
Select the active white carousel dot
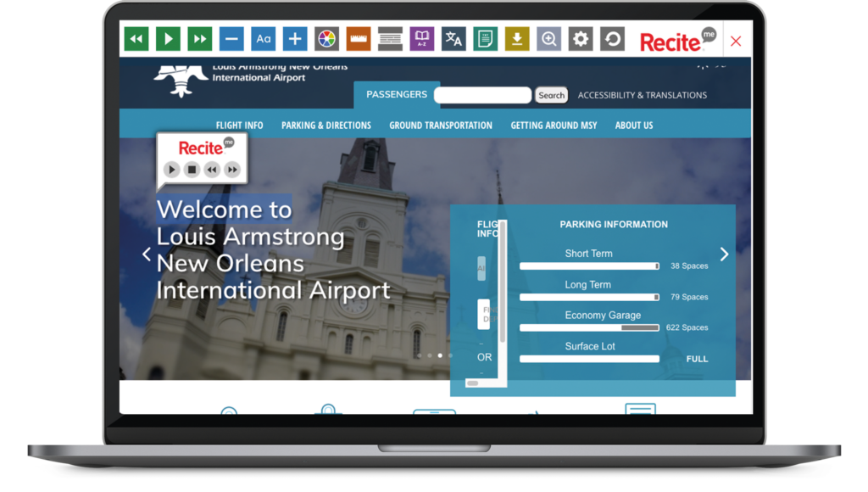point(440,355)
